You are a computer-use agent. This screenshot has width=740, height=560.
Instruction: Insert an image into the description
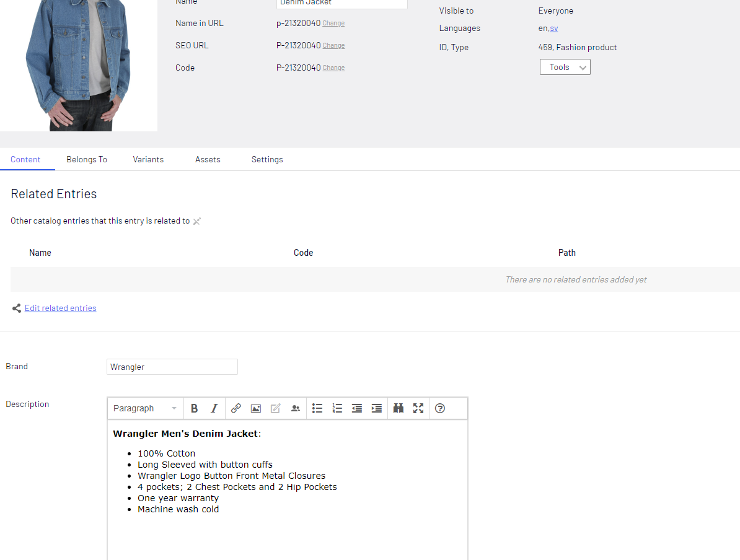point(256,409)
